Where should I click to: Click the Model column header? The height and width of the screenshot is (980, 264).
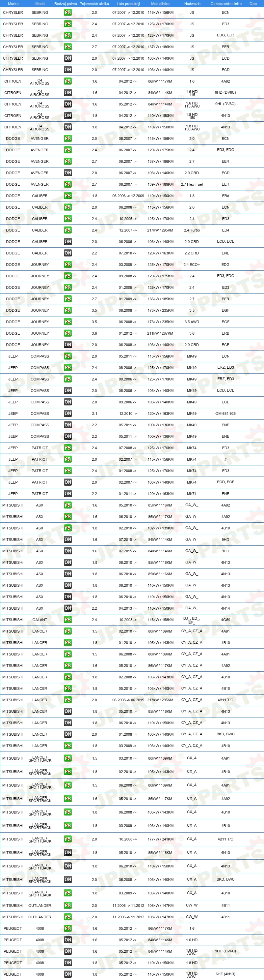point(41,4)
